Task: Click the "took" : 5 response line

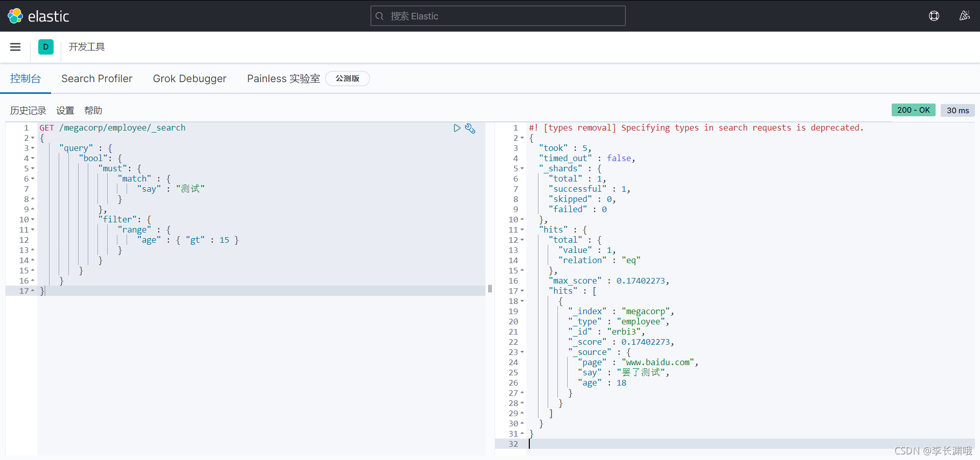Action: tap(565, 148)
